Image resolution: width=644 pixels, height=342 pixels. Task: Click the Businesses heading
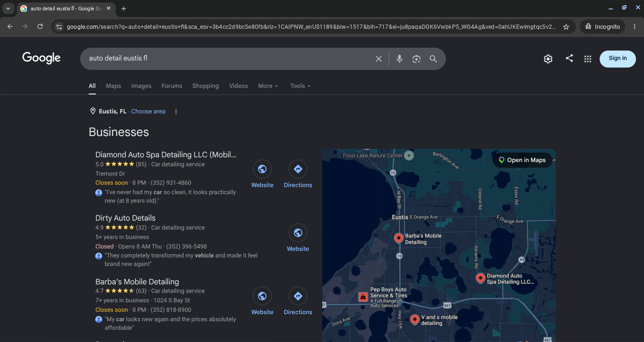(x=119, y=132)
